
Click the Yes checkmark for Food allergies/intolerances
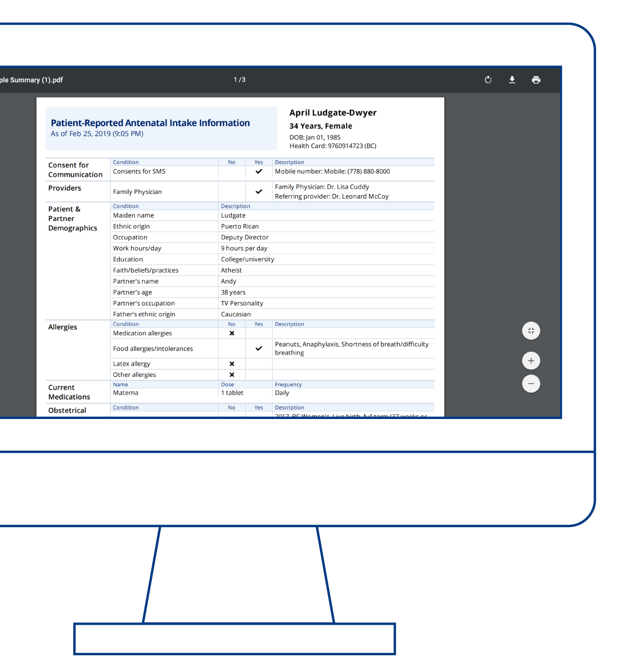point(259,348)
